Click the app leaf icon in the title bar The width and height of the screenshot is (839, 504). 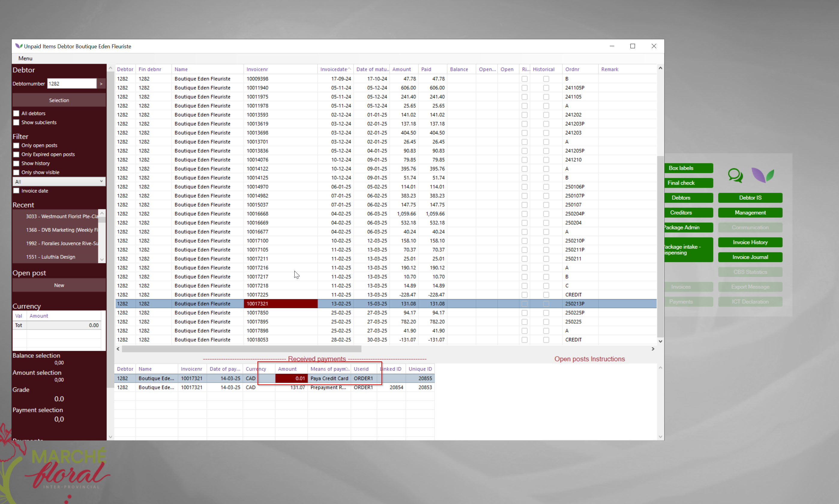click(x=19, y=46)
